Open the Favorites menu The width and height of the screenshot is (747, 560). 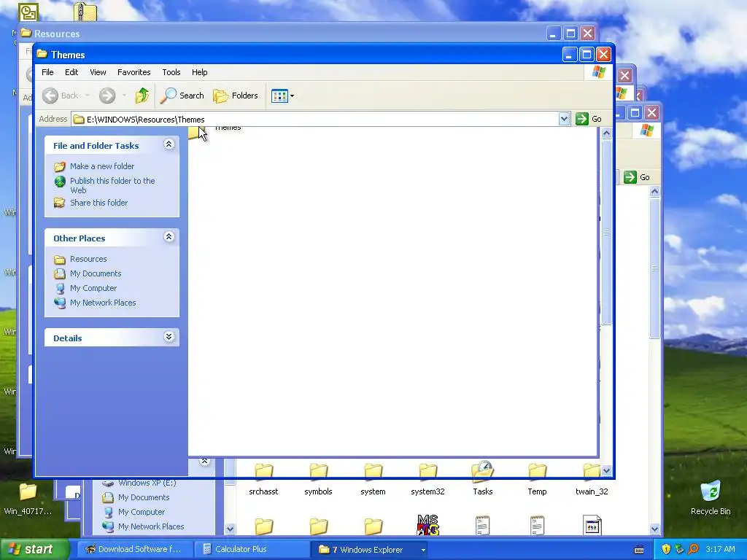tap(134, 72)
